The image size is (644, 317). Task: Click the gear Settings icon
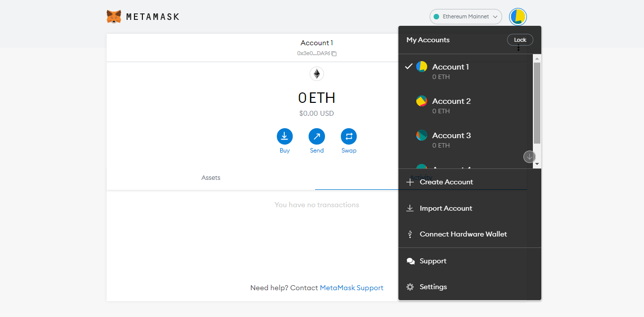tap(410, 287)
